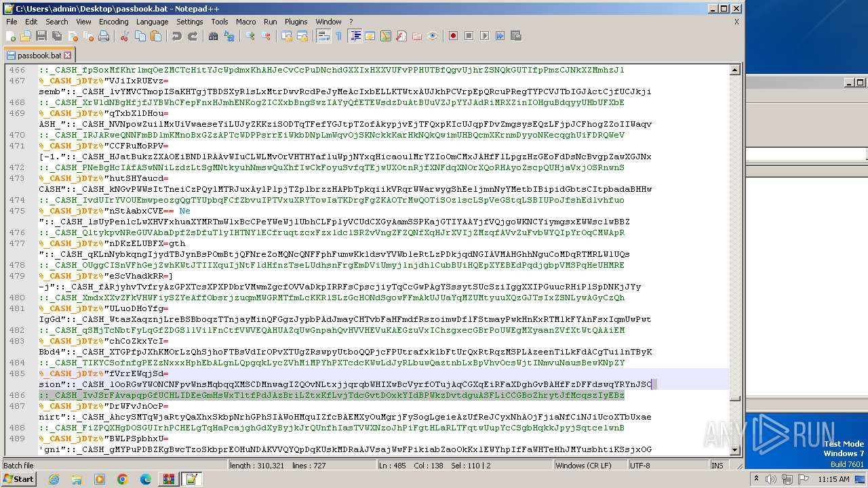This screenshot has height=488, width=868.
Task: Open the Run menu
Action: pos(271,22)
